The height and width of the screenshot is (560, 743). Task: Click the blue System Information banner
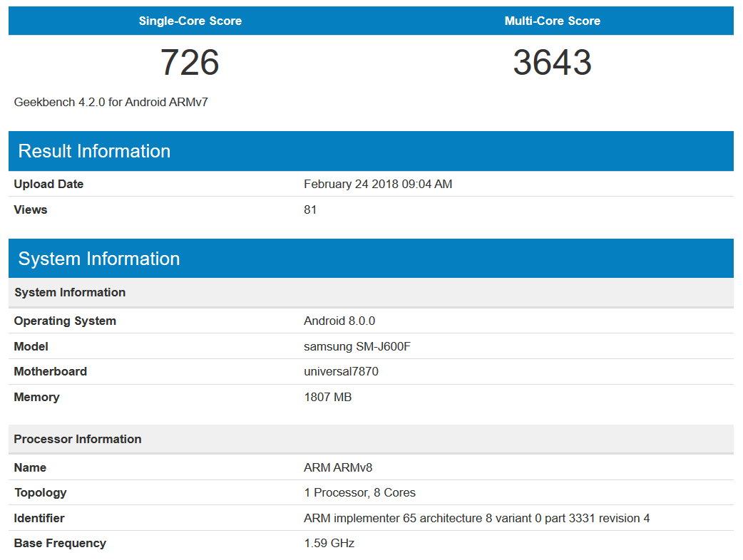point(98,259)
